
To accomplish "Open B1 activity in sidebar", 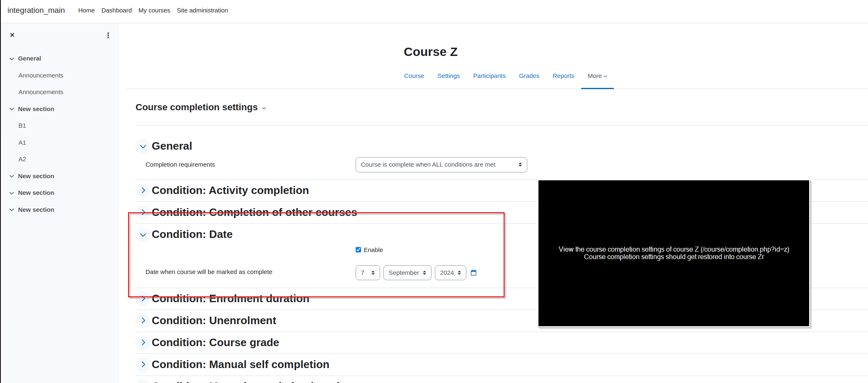I will click(x=22, y=126).
